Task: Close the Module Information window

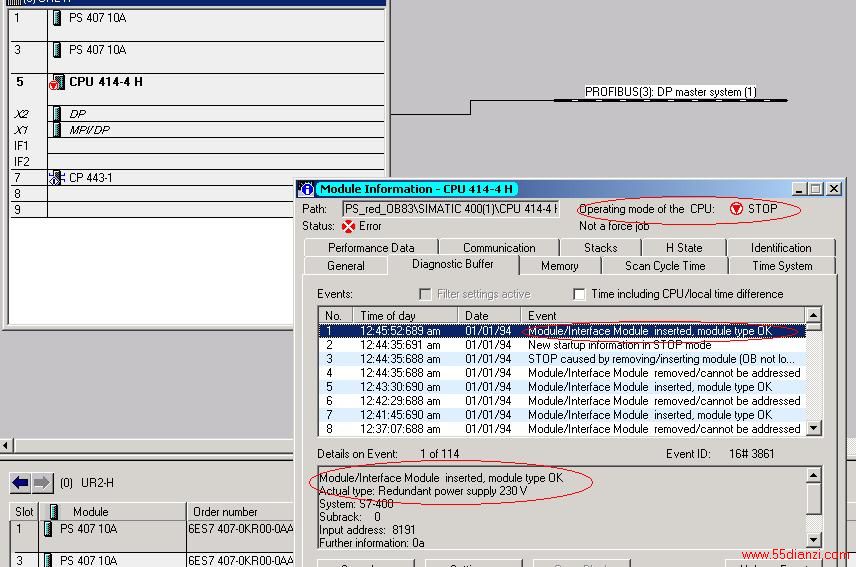Action: click(x=834, y=189)
